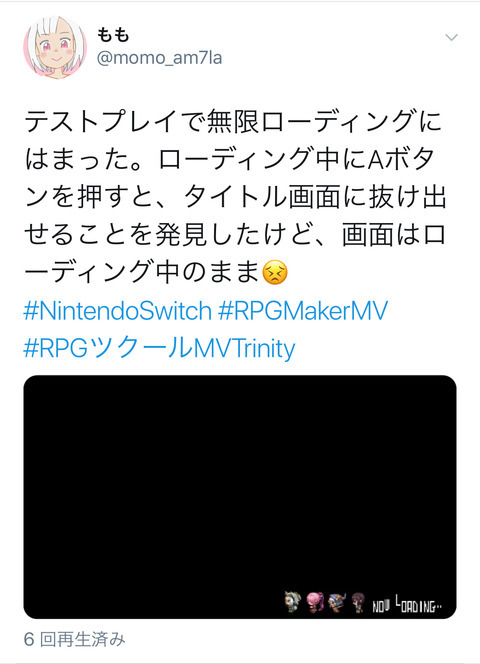Click the blue-haired character sprite
Screen dimensions: 480x664
click(337, 602)
